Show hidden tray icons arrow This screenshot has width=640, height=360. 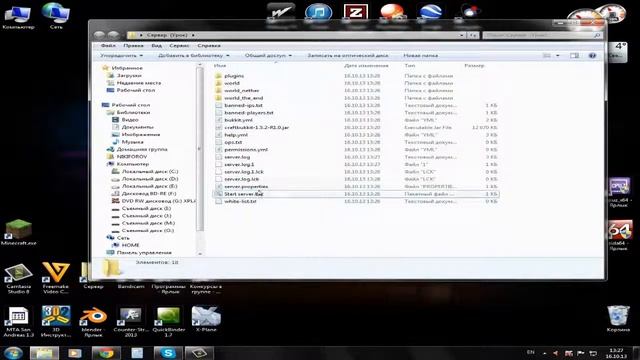tap(544, 353)
